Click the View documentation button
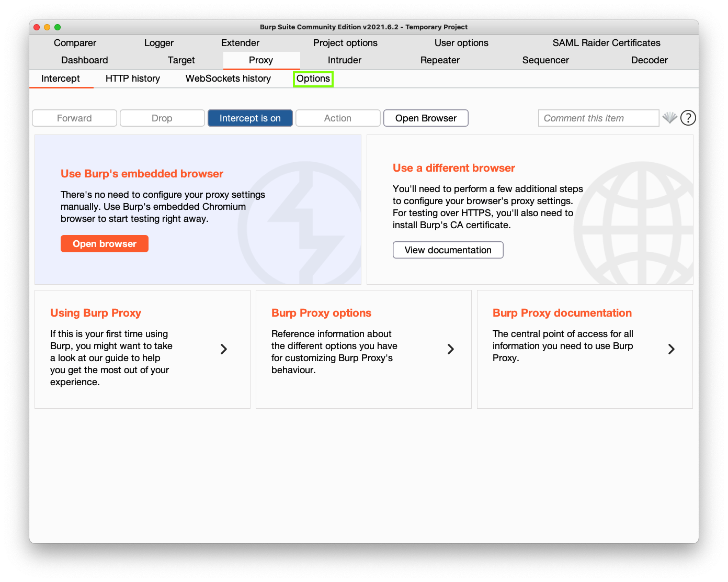Viewport: 728px width, 582px height. click(x=448, y=250)
